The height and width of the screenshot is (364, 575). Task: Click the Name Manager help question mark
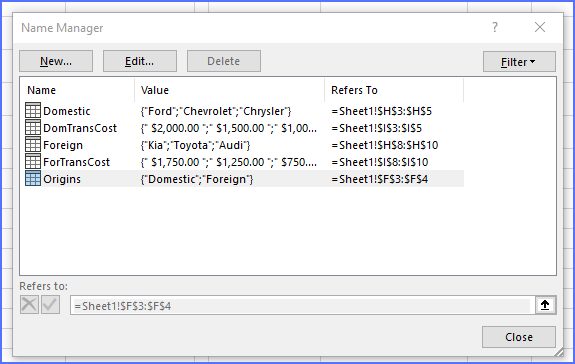[x=495, y=27]
